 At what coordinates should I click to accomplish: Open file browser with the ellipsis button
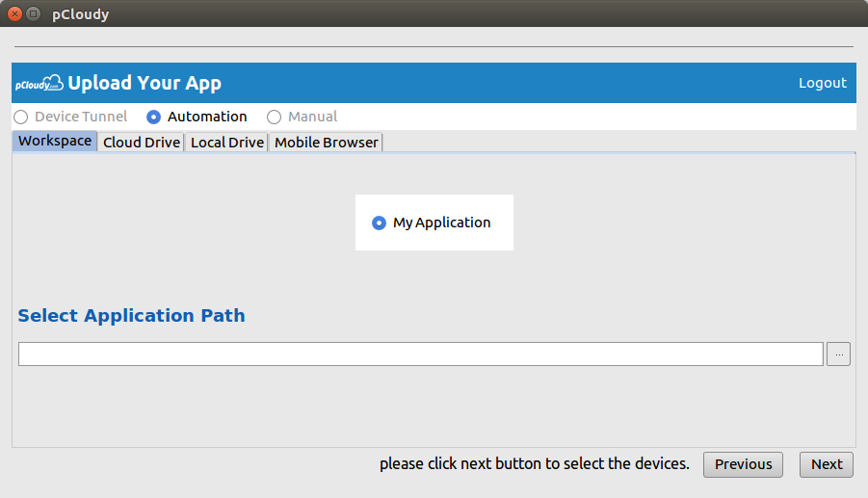838,354
